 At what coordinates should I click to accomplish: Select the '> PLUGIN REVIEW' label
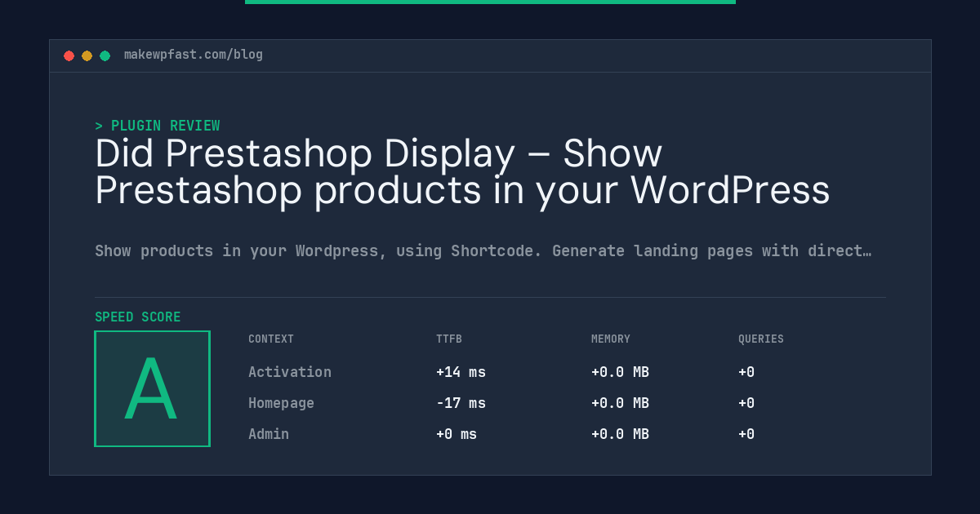(x=157, y=126)
